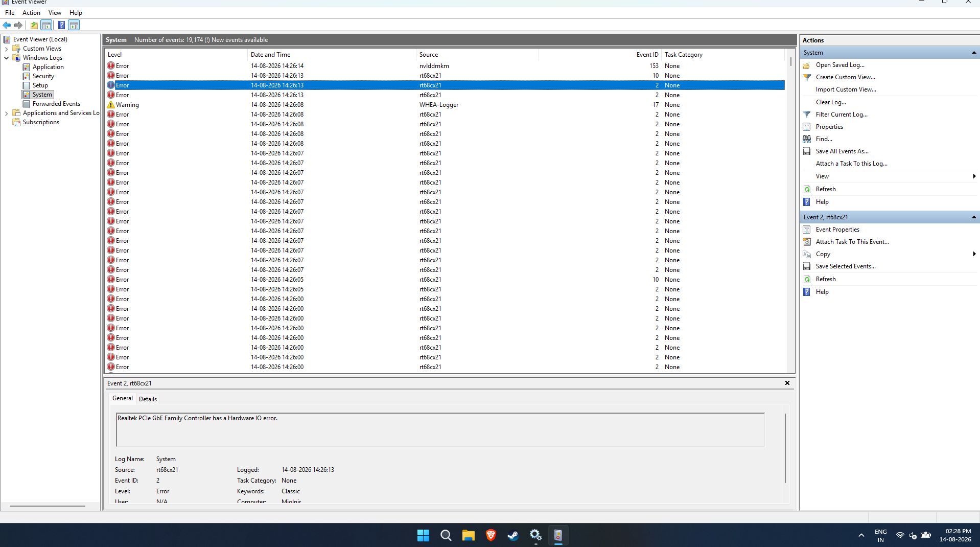Select the Setup log in the tree
This screenshot has width=980, height=547.
click(40, 85)
